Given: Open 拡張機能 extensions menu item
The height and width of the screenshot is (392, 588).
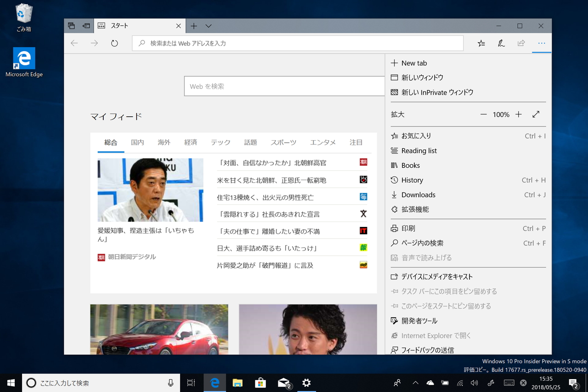Looking at the screenshot, I should point(468,209).
